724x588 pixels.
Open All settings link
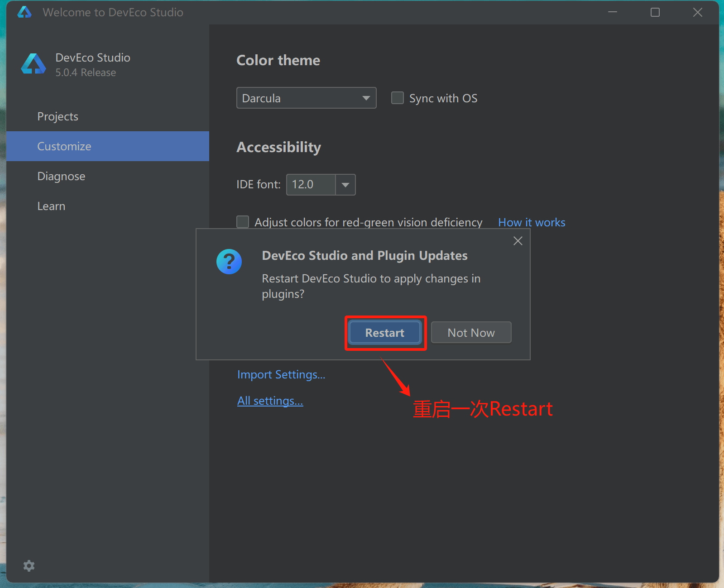click(270, 401)
